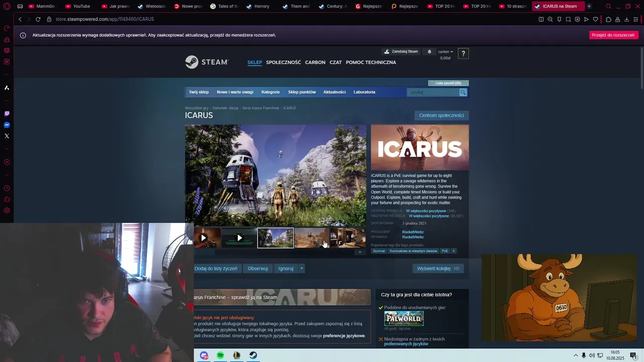Click the zoom-out magnifier icon in address bar
Viewport: 644px width, 362px height.
tap(550, 19)
